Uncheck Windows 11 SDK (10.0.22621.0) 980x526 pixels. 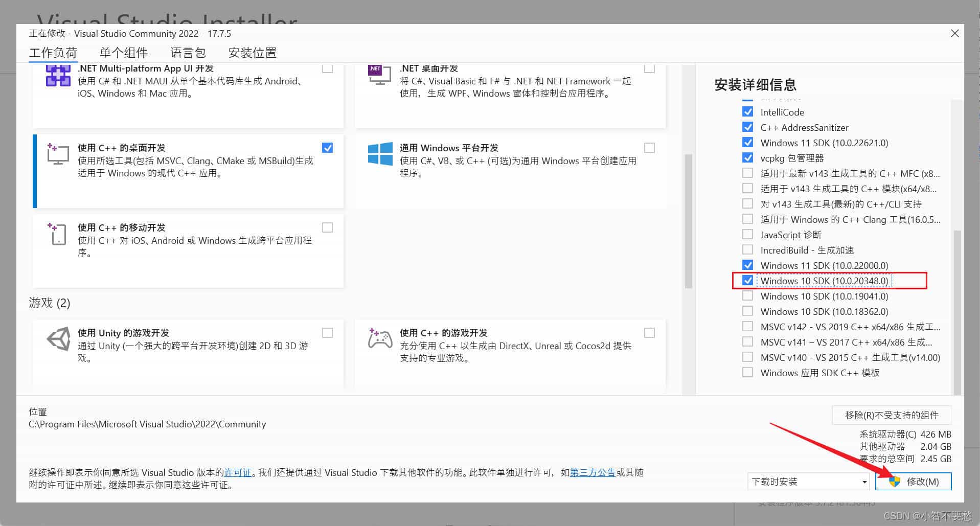747,142
